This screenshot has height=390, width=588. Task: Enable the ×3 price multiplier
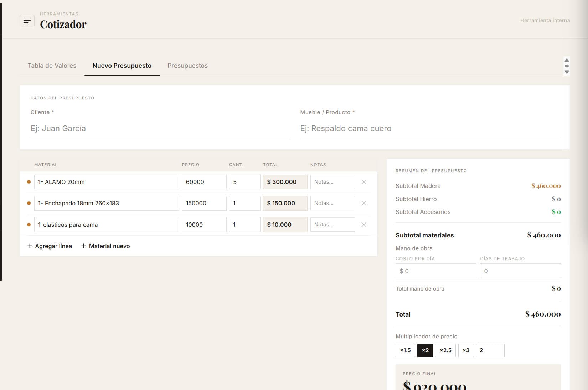point(466,350)
